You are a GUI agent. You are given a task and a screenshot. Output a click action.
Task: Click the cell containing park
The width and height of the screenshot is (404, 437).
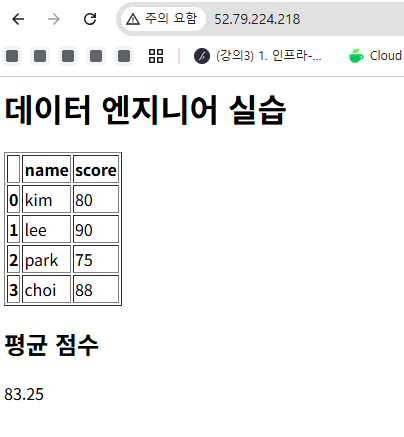[x=46, y=259]
